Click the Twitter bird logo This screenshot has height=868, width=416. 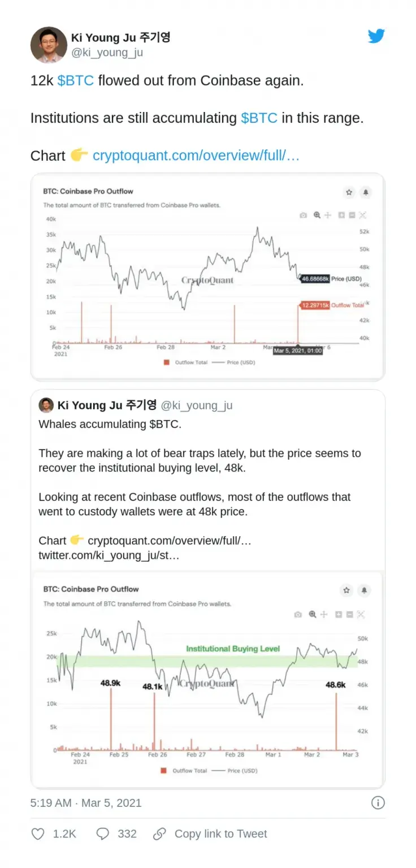[x=376, y=36]
